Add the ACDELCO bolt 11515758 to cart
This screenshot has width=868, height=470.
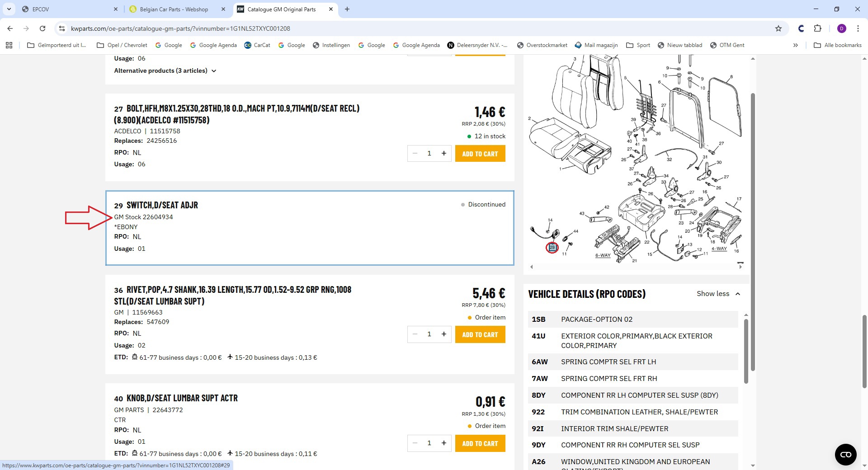tap(480, 154)
